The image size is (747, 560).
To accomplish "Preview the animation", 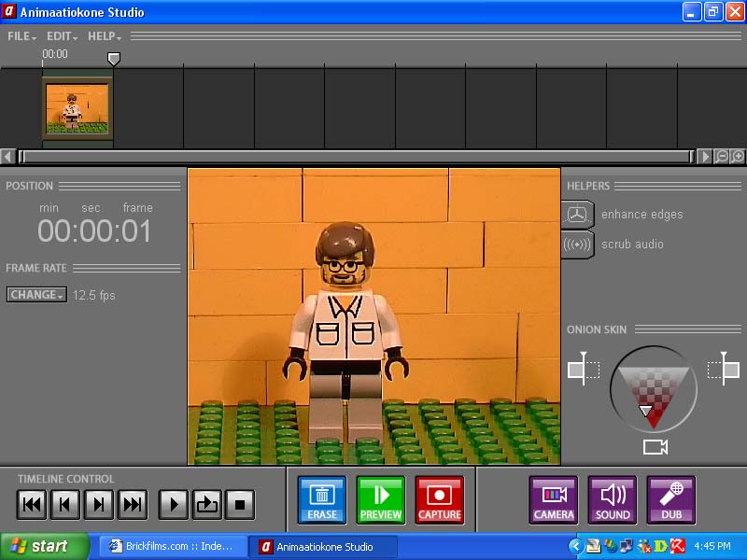I will (381, 500).
